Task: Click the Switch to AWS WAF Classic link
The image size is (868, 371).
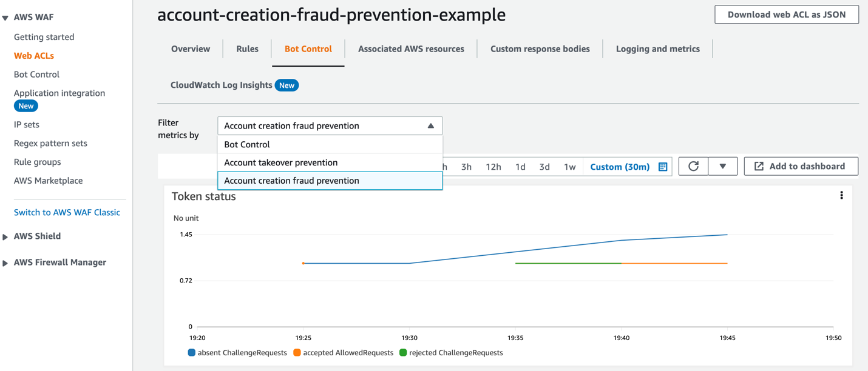Action: 67,212
